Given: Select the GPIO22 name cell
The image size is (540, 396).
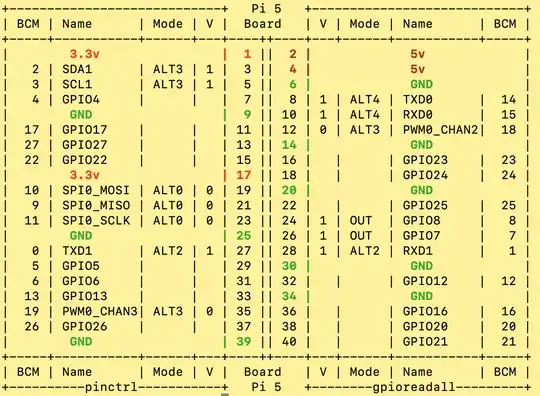Looking at the screenshot, I should coord(85,160).
